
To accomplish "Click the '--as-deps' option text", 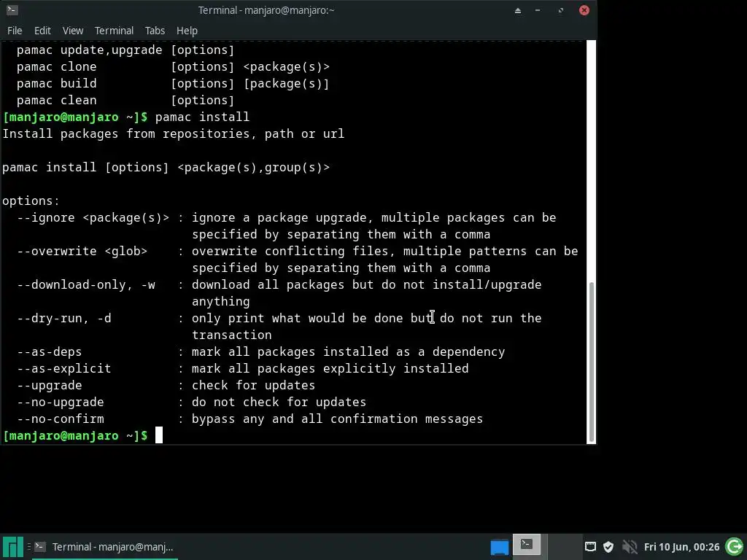I will click(x=50, y=352).
